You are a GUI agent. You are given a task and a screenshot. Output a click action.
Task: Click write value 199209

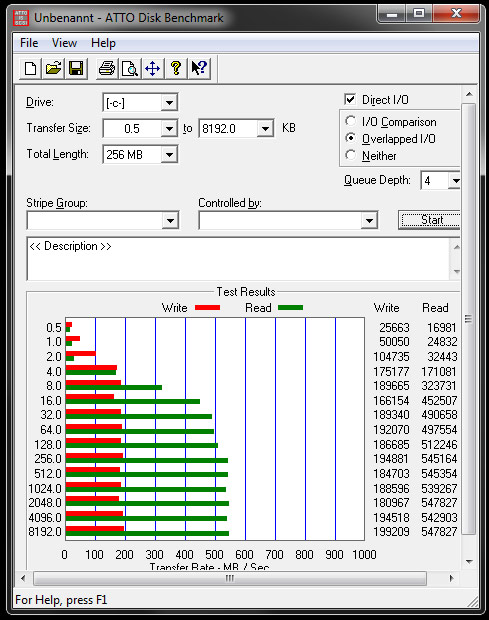391,532
